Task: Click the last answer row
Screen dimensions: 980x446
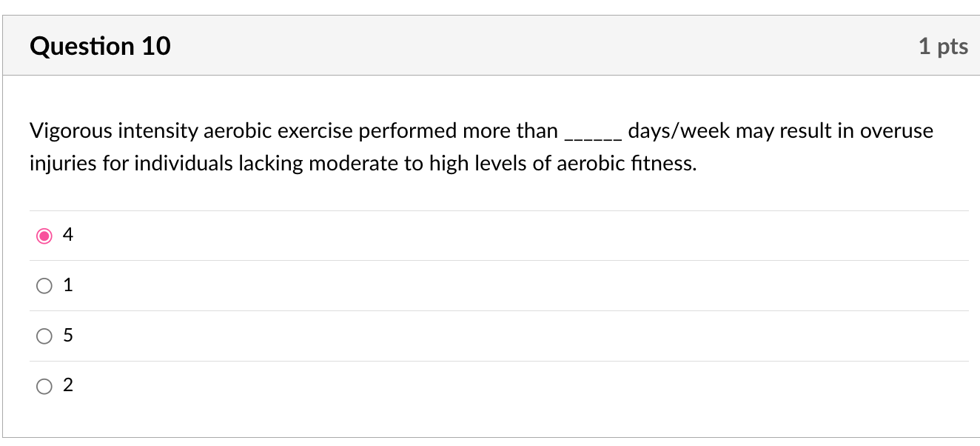Action: pyautogui.click(x=296, y=386)
